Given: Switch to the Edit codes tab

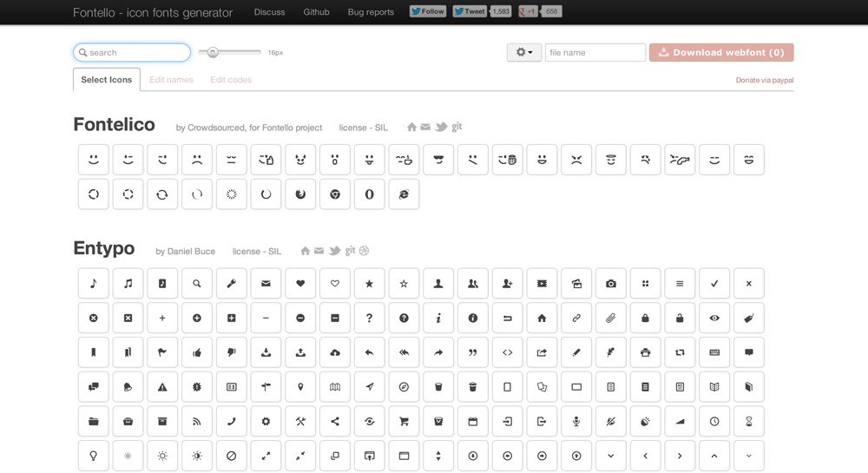Looking at the screenshot, I should click(x=231, y=80).
